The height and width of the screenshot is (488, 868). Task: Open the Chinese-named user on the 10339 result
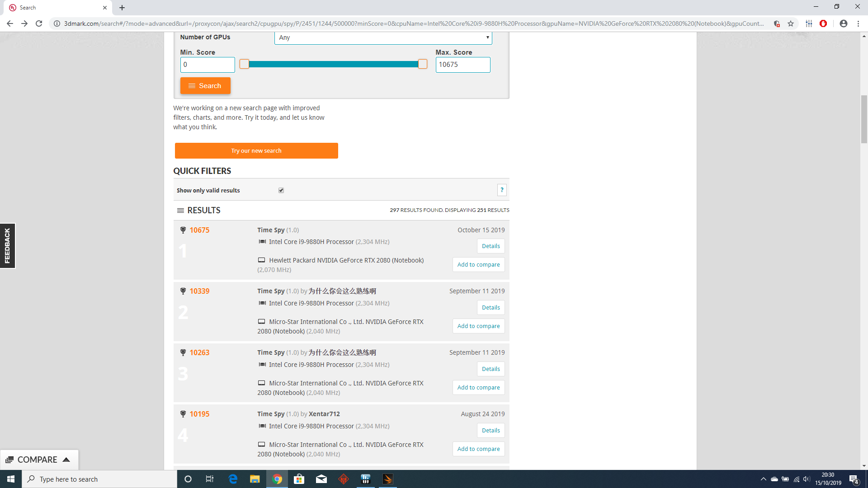[342, 291]
